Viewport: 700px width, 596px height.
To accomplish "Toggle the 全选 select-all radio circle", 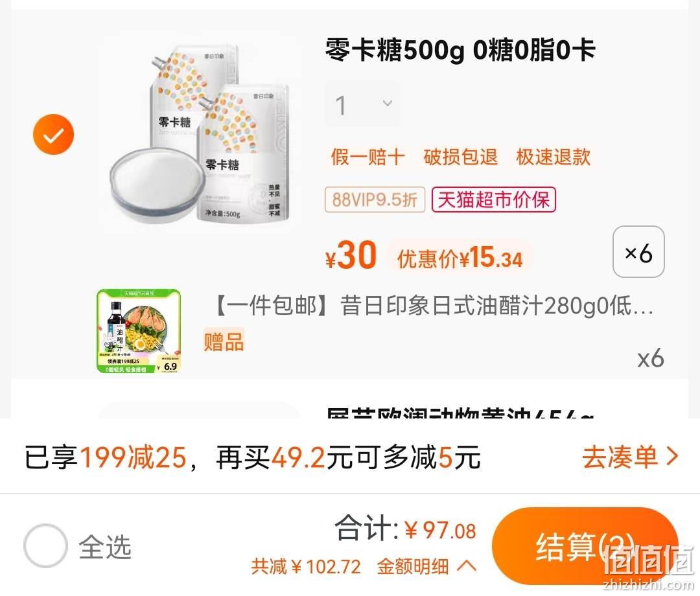I will [x=45, y=545].
